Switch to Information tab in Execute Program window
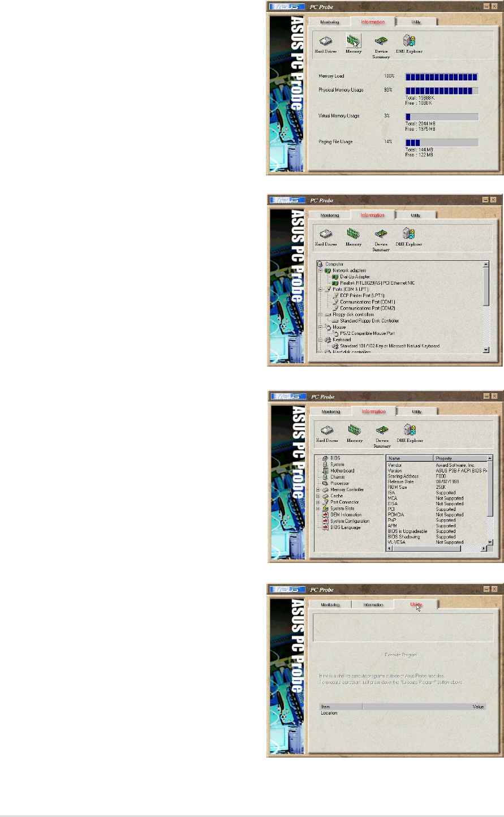The image size is (504, 817). (x=373, y=605)
